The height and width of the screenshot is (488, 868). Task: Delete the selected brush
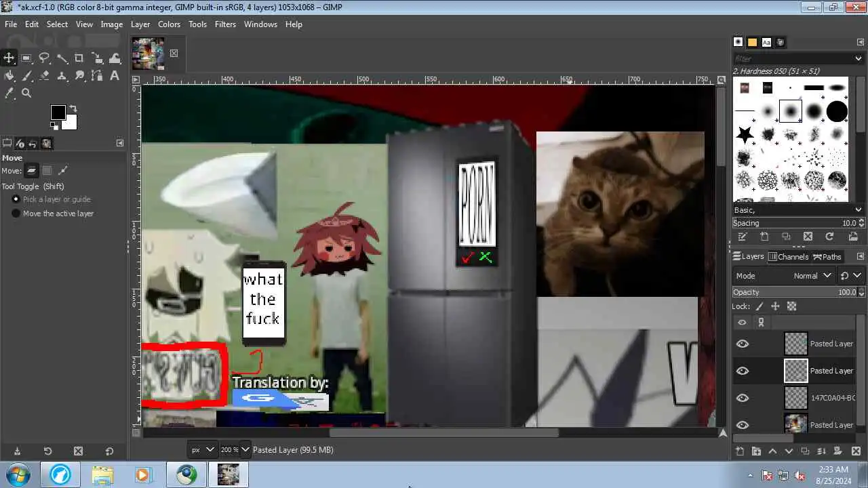(x=808, y=237)
